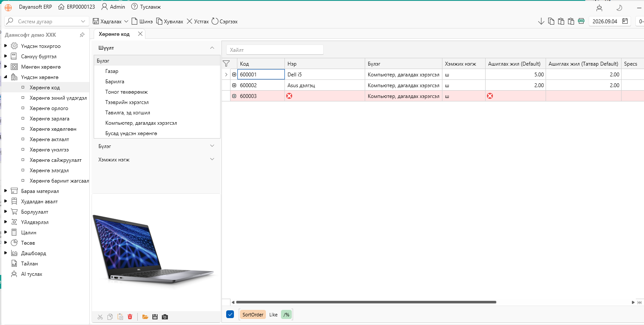Click the red error icon in row 600003 Нэр cell
The width and height of the screenshot is (644, 325).
(289, 96)
